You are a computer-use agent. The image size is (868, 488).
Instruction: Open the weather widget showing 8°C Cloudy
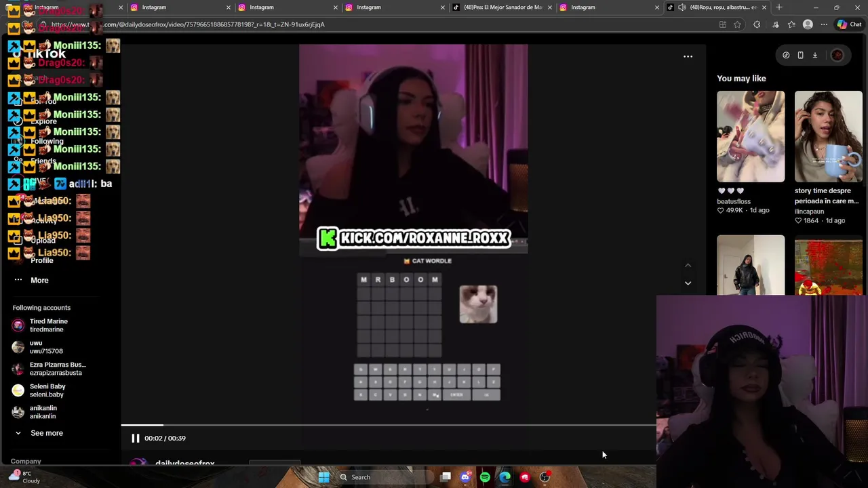point(24,477)
